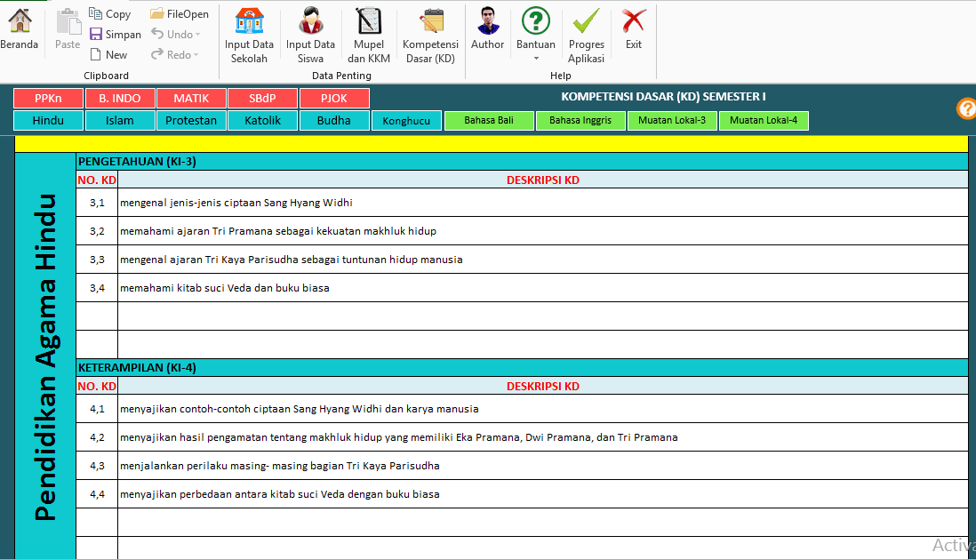This screenshot has width=976, height=560.
Task: Select 'menjalankan perilaku masing- masing' cell
Action: click(x=543, y=466)
